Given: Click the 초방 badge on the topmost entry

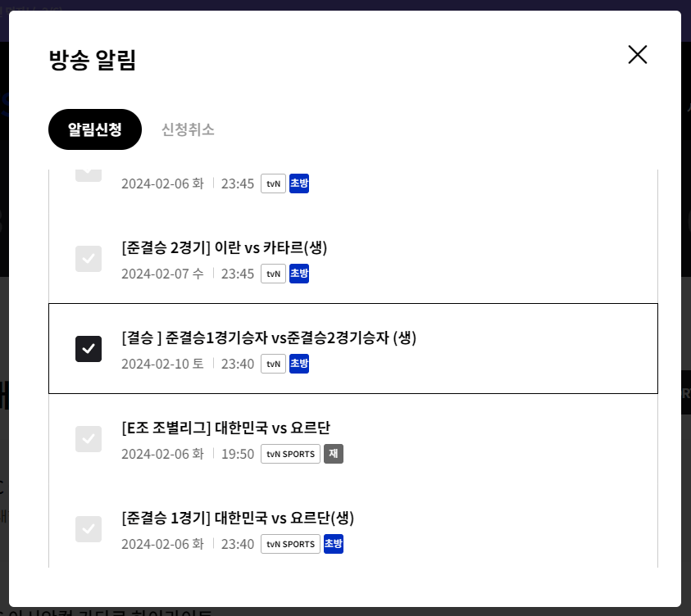Looking at the screenshot, I should click(x=299, y=183).
